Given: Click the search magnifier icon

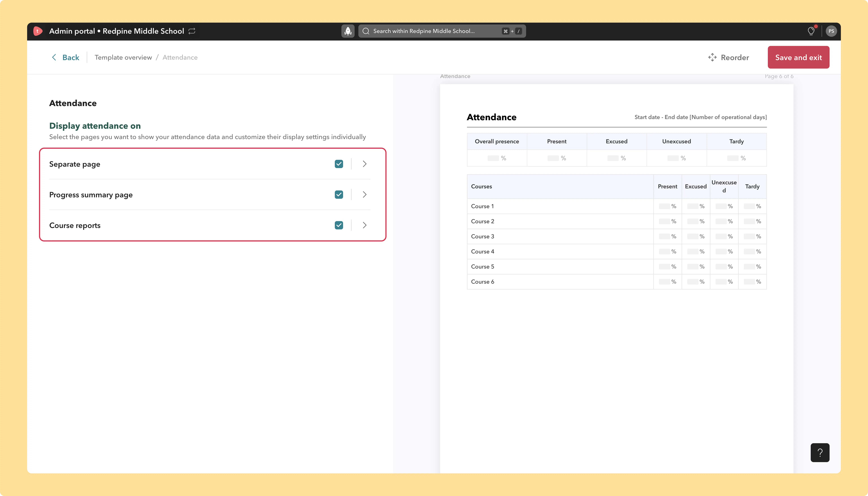Looking at the screenshot, I should [x=366, y=31].
